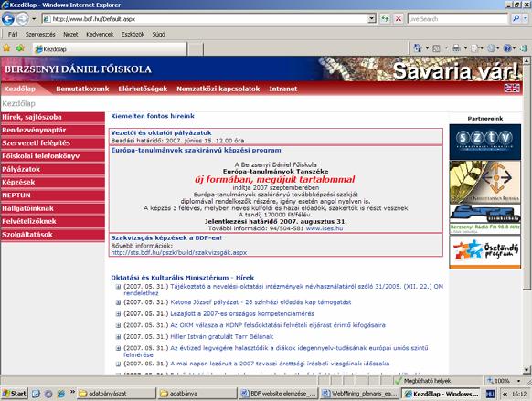Expand the Hiller István gratulált news item
This screenshot has height=401, width=532.
coord(118,337)
